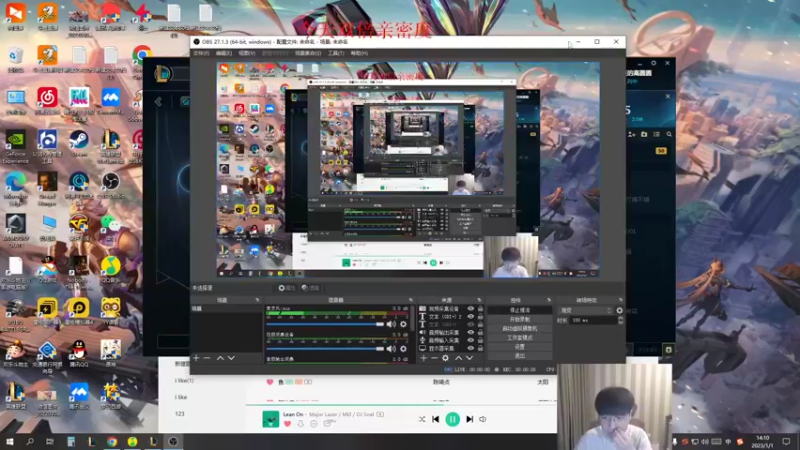The width and height of the screenshot is (800, 450).
Task: Remove selected source with minus icon
Action: 434,358
